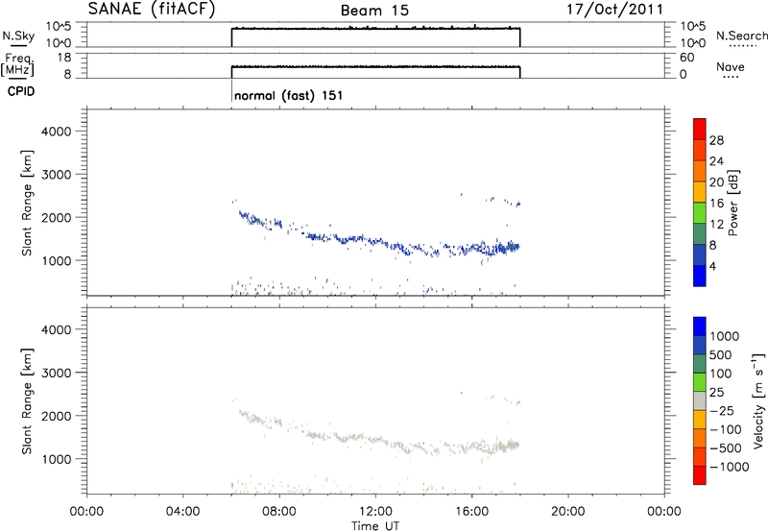The image size is (768, 532).
Task: Click the 'Time UT' axis title
Action: click(x=375, y=525)
